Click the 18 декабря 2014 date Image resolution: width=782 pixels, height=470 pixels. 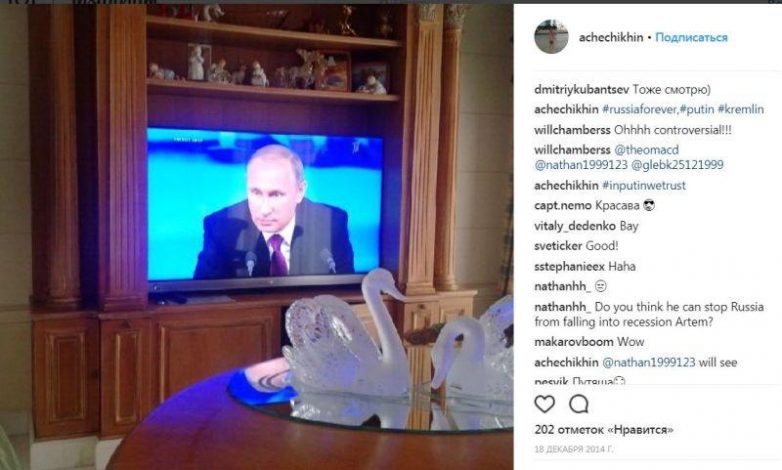pos(574,450)
